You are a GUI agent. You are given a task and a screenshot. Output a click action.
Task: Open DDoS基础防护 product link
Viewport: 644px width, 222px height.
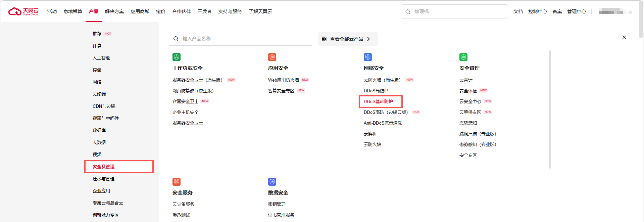(x=378, y=101)
